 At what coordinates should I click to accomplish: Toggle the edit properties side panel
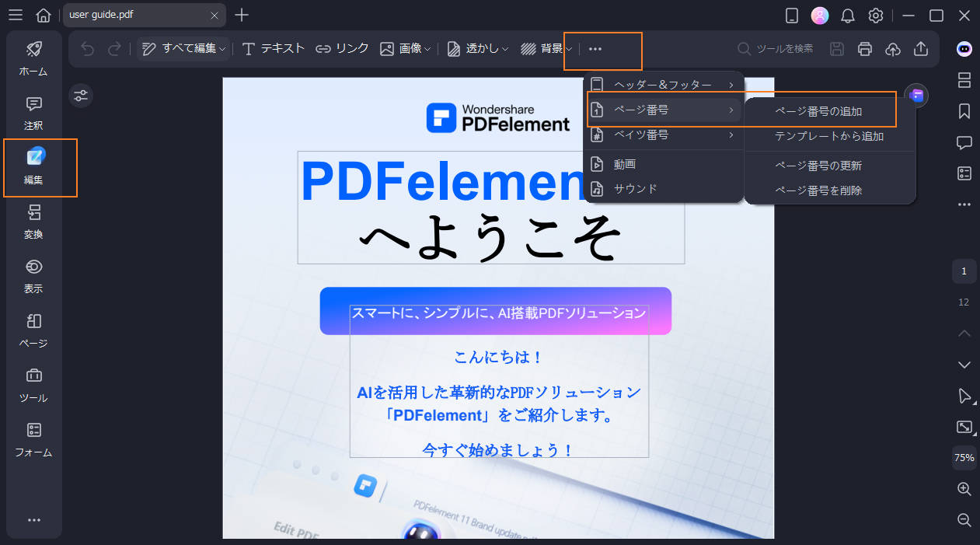pos(81,95)
